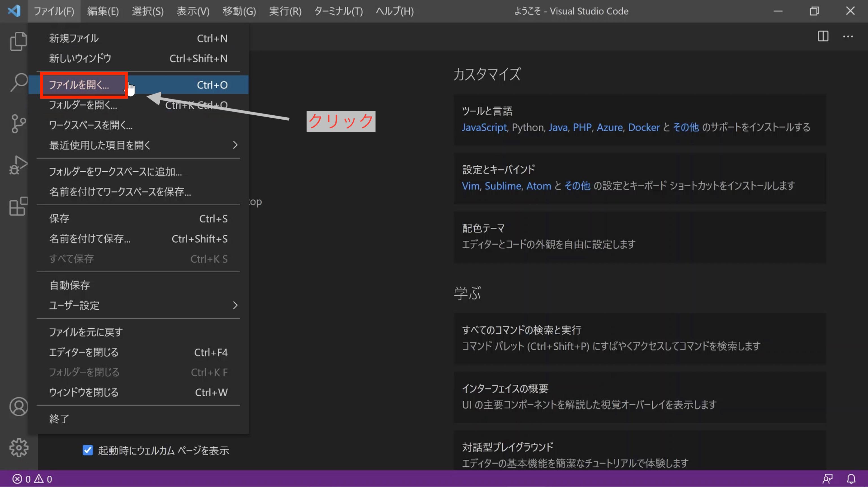Click the Docker link
The image size is (868, 487).
coord(644,127)
